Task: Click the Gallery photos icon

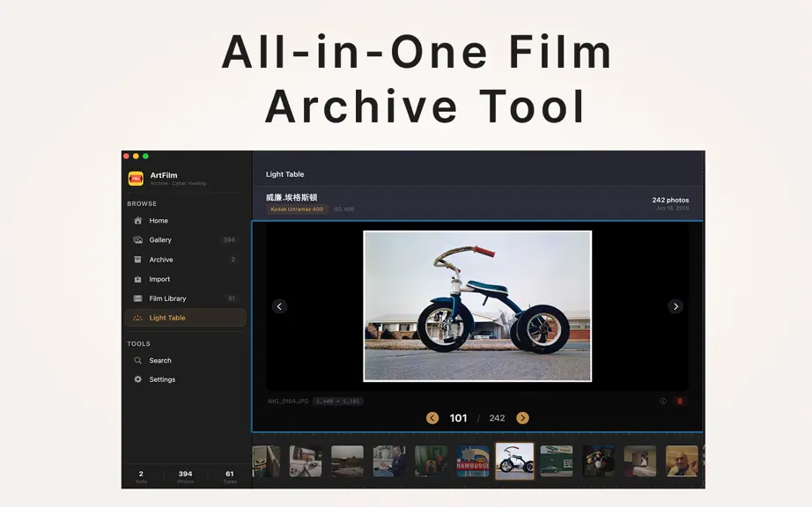Action: point(137,239)
